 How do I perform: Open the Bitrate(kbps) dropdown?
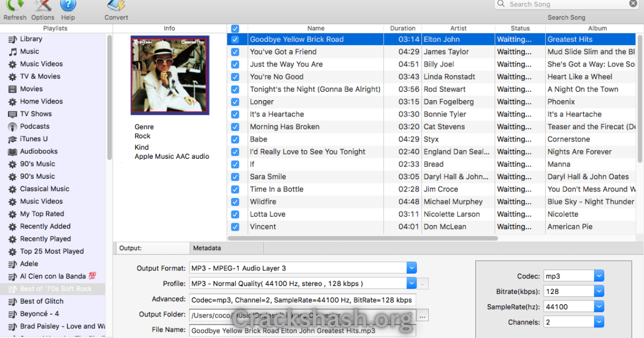(599, 291)
